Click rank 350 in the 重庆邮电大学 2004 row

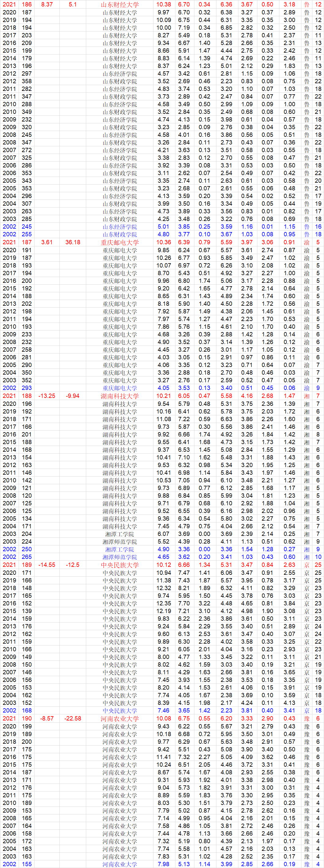tap(27, 373)
